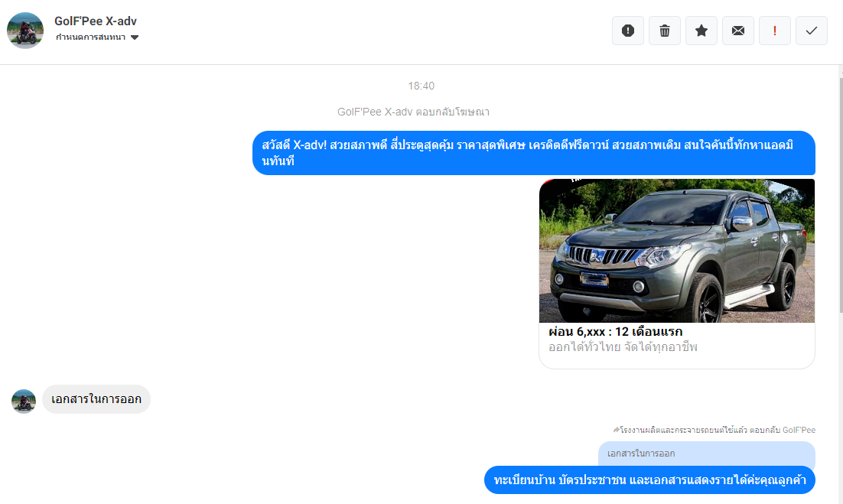Select the ตอบกลับโฆษณา notice text
The height and width of the screenshot is (504, 843).
point(413,112)
